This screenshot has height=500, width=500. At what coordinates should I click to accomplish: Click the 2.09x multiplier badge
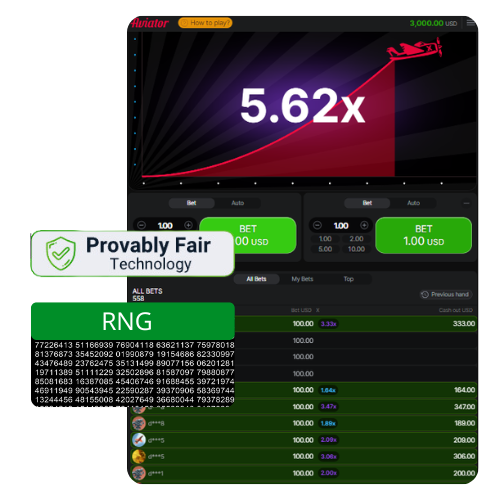pos(329,440)
